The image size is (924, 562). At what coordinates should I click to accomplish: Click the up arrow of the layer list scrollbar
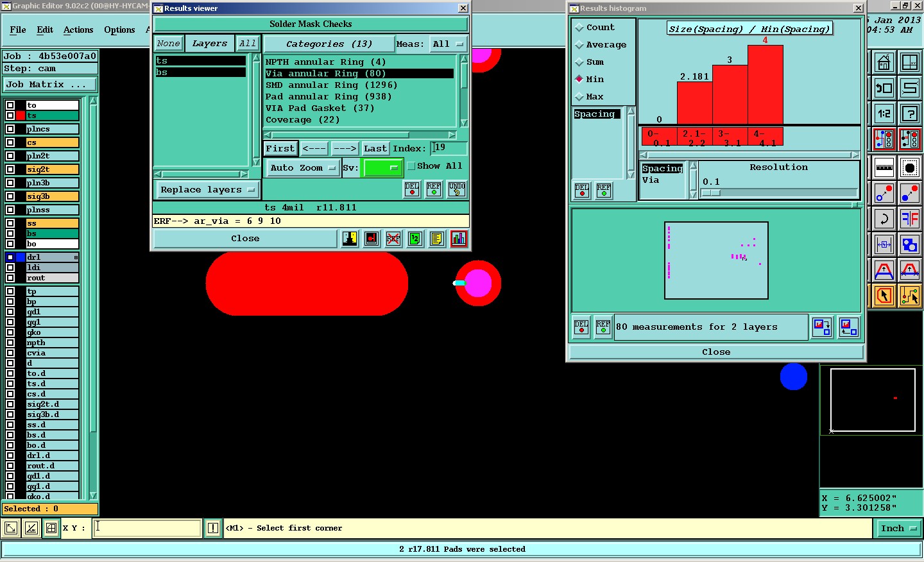click(94, 101)
